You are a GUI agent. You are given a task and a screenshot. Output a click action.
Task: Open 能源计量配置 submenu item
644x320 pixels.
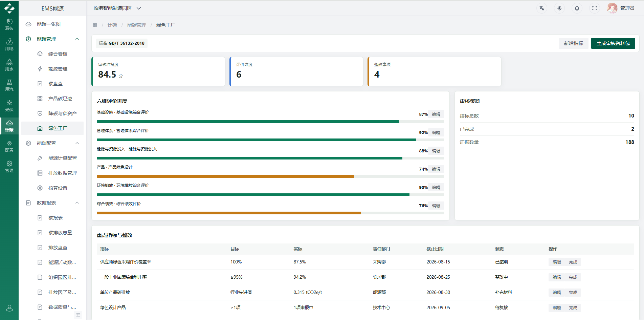click(x=52, y=158)
